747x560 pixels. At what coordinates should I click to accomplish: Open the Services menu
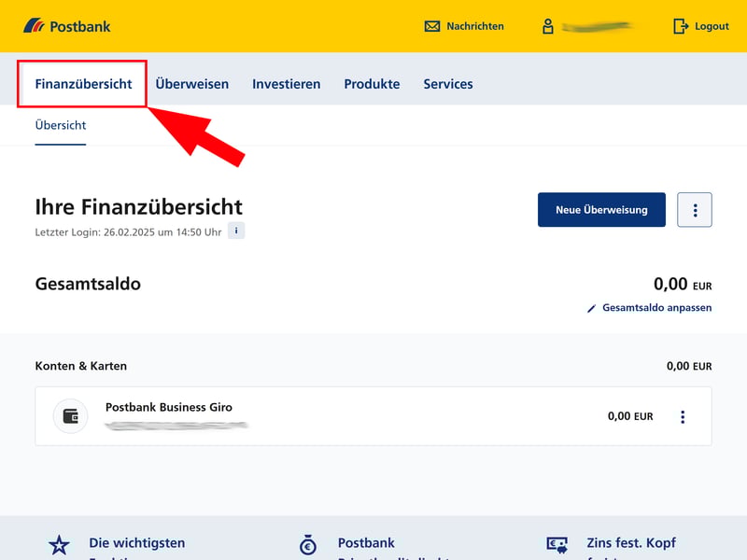point(448,84)
